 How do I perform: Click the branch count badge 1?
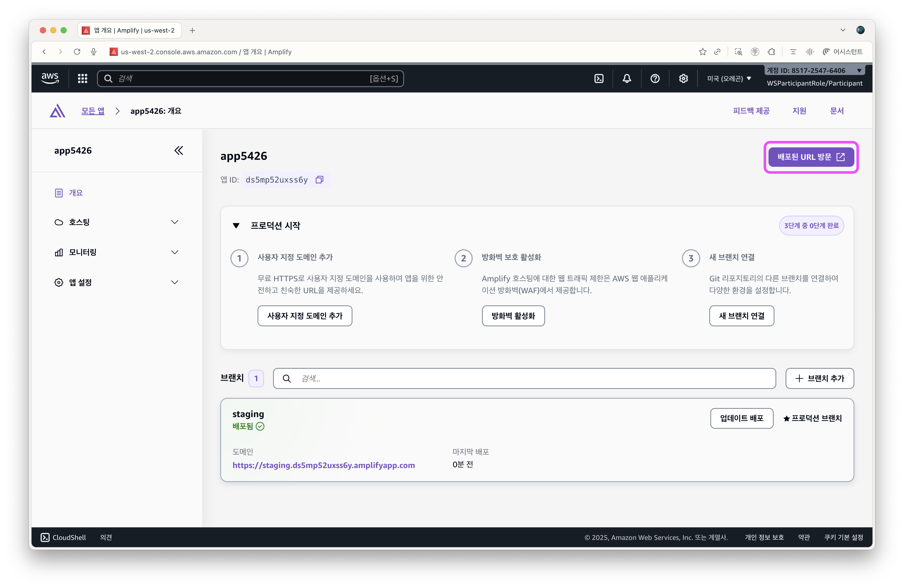256,378
